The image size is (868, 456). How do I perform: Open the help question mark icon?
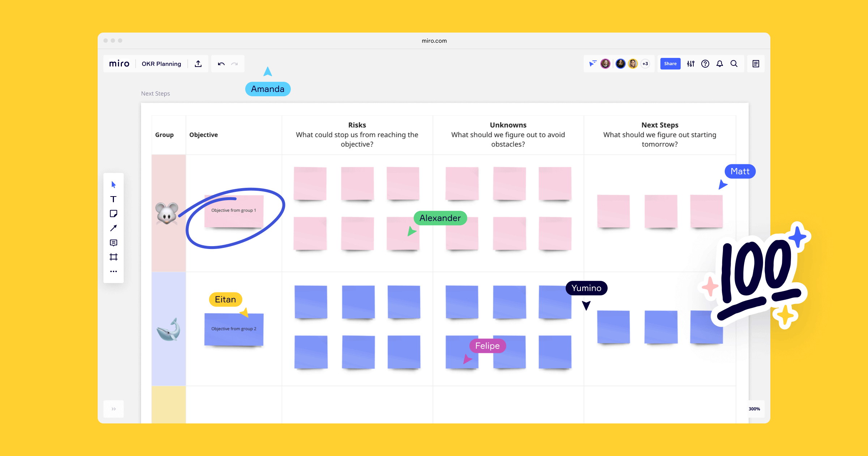click(x=705, y=64)
